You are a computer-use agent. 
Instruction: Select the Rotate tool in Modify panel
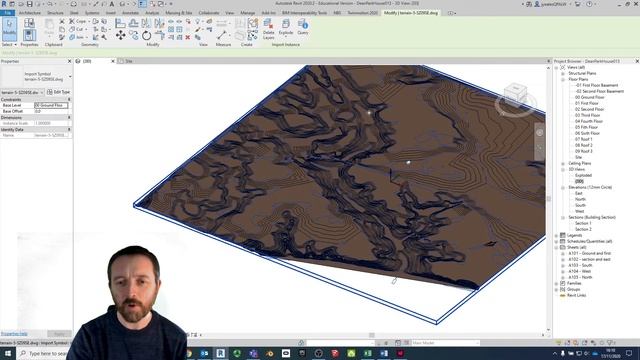pyautogui.click(x=147, y=36)
